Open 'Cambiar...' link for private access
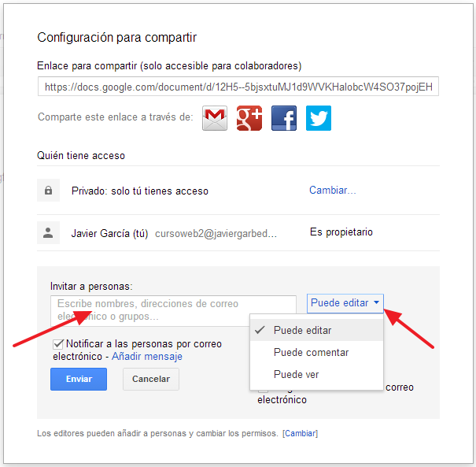 (332, 191)
